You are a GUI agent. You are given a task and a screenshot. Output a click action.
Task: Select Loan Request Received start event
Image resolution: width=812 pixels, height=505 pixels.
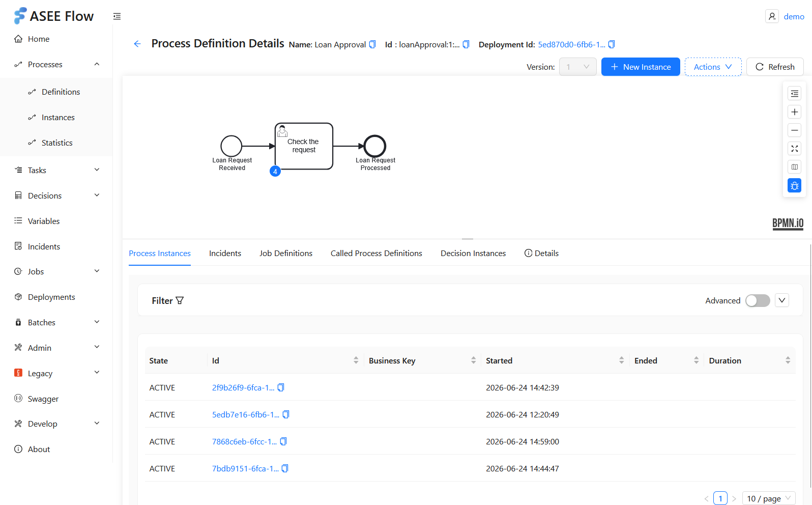[231, 146]
